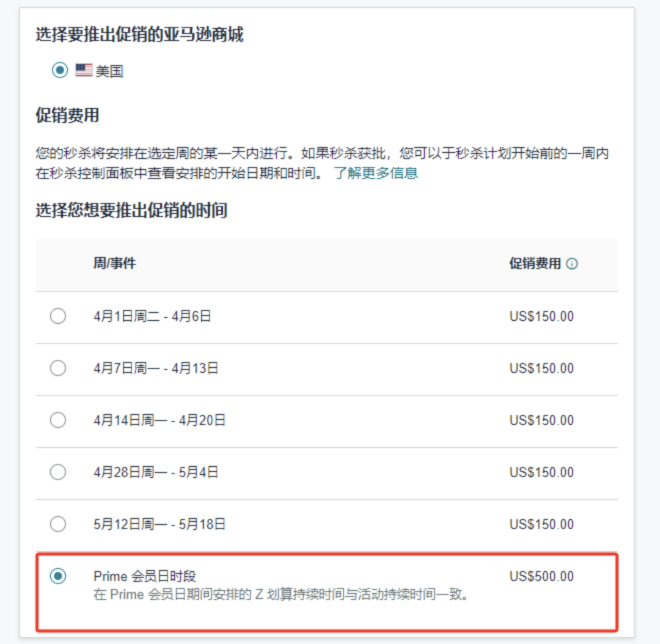Screen dimensions: 660x644
Task: Choose the 4月7日周一 - 4月13日 radio button
Action: coord(58,368)
